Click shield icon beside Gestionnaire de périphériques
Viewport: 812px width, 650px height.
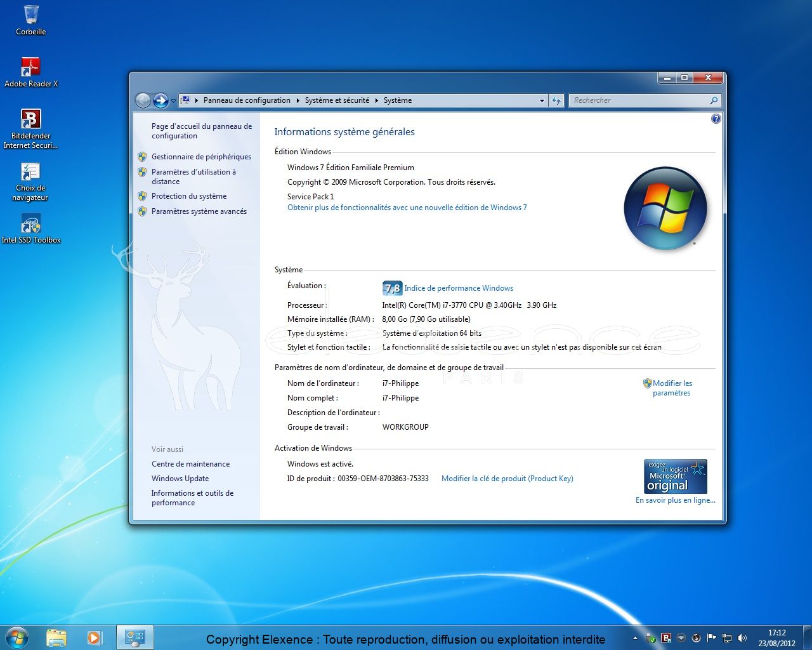(142, 157)
